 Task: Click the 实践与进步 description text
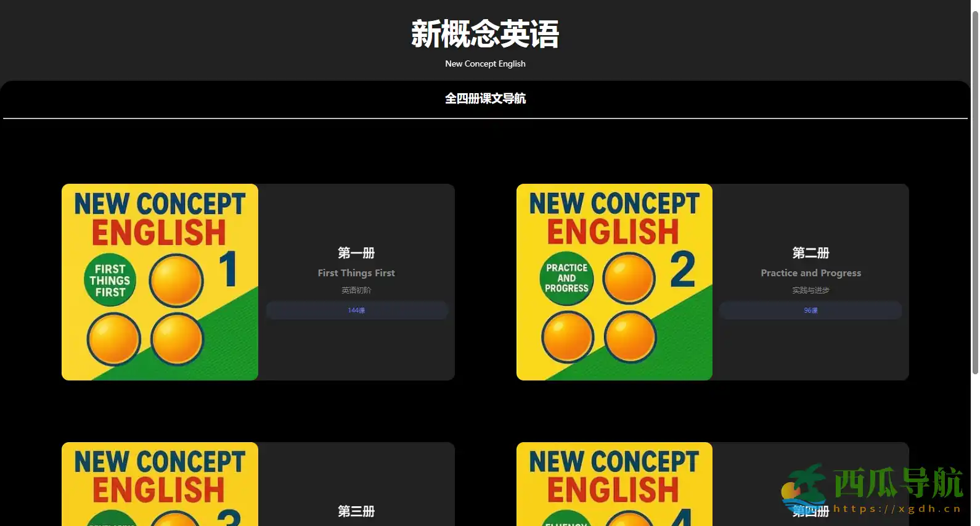point(811,290)
